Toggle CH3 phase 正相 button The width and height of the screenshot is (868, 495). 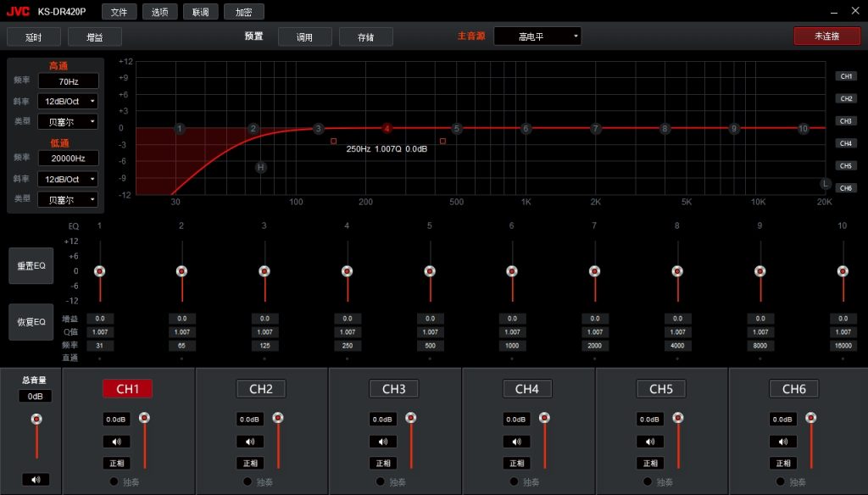click(x=383, y=463)
